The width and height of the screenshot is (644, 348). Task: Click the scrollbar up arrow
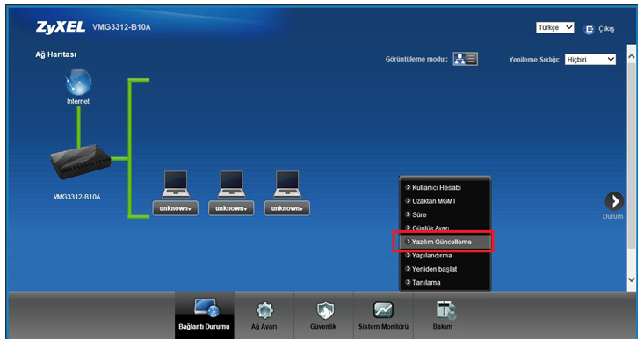[x=632, y=56]
